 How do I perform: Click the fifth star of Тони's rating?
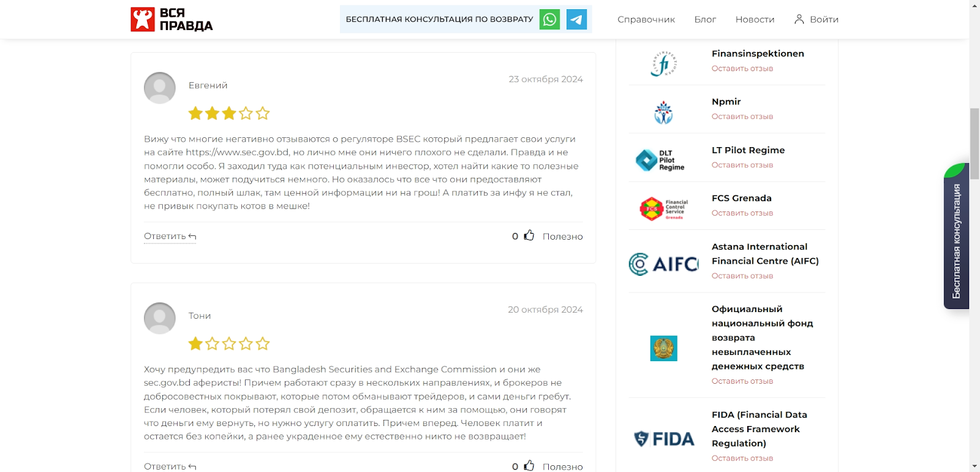point(263,344)
